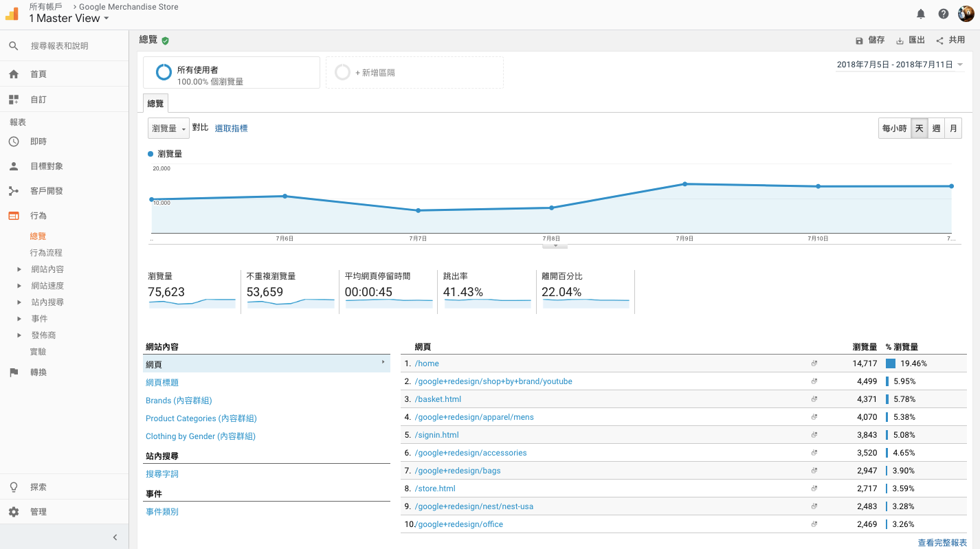Click the search magnifier icon in sidebar
This screenshot has height=549, width=980.
pos(14,46)
